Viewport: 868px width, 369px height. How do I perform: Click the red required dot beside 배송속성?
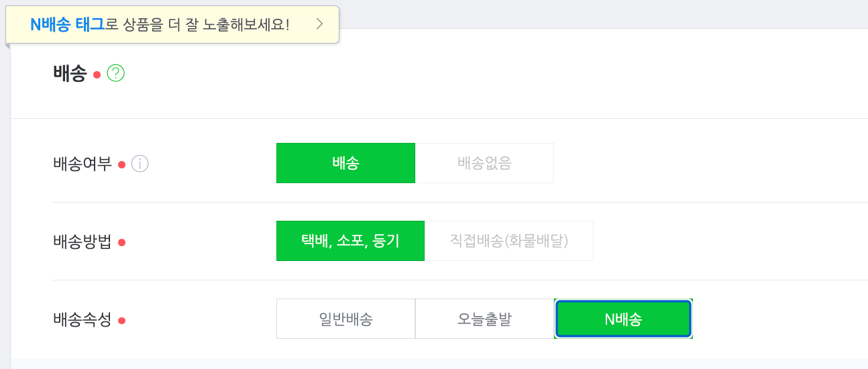[121, 320]
